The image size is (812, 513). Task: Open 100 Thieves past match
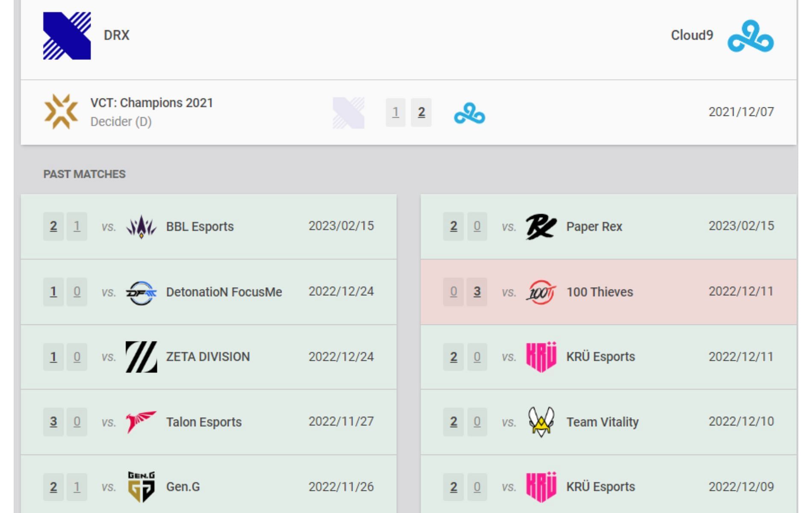point(609,292)
